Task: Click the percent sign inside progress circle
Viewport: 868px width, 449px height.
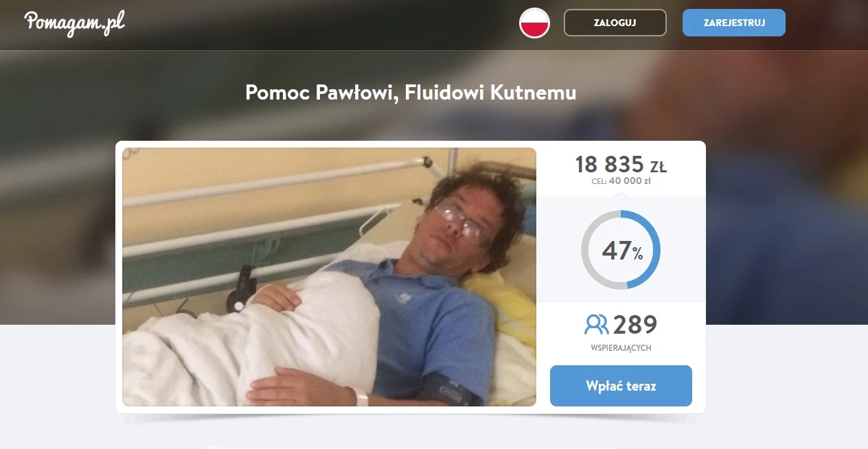Action: 638,254
